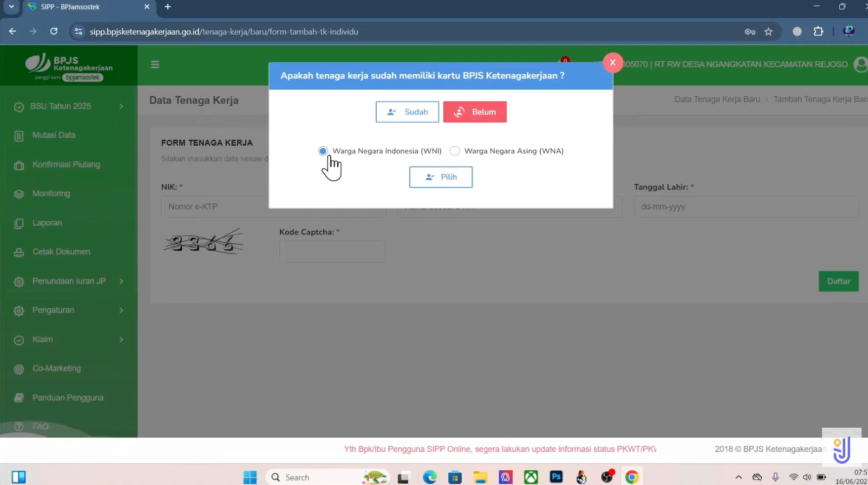Open the browser extensions puzzle icon
Image resolution: width=868 pixels, height=485 pixels.
(819, 32)
